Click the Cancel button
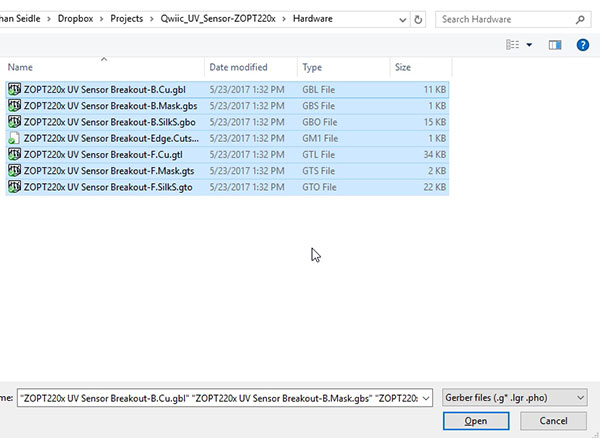Screen dimensions: 600x438 [558, 421]
